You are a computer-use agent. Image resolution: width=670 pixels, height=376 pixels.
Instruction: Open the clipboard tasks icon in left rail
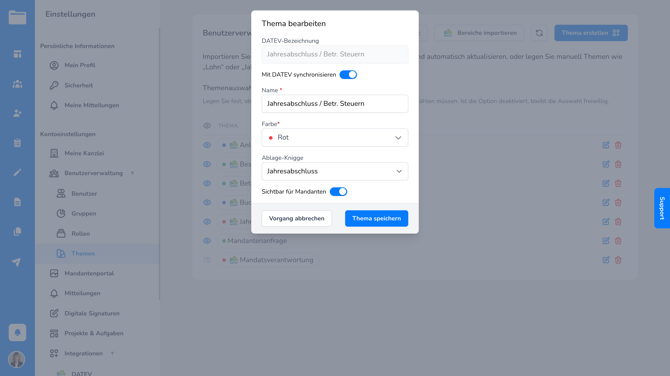(x=17, y=143)
